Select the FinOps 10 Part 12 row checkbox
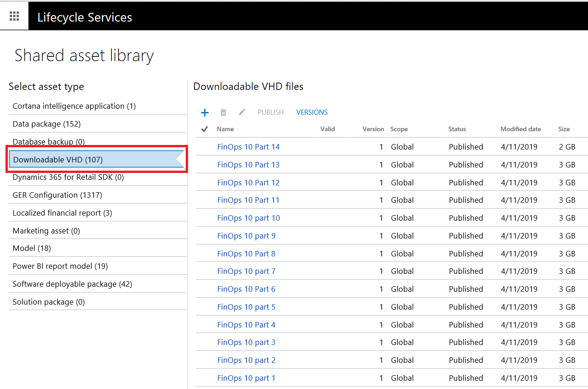 point(205,183)
